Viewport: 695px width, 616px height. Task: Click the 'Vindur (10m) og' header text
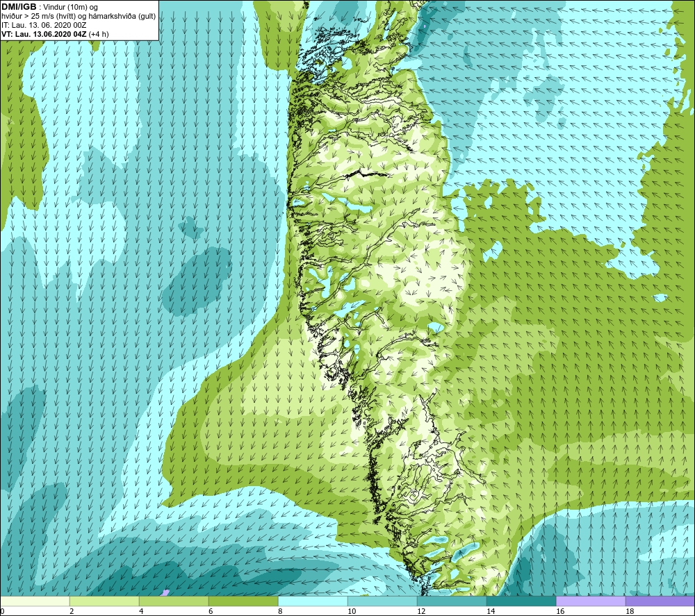[x=72, y=8]
